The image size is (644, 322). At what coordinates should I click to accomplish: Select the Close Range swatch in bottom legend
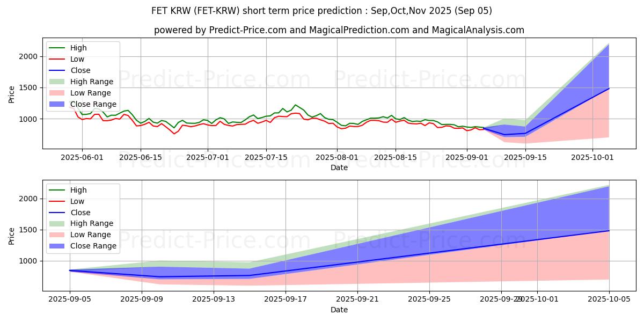tap(57, 246)
